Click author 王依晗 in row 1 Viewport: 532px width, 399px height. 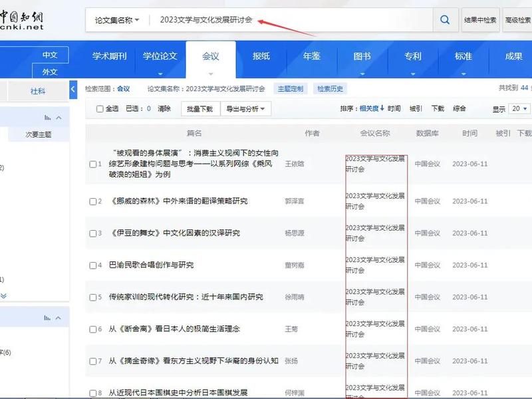click(x=295, y=164)
